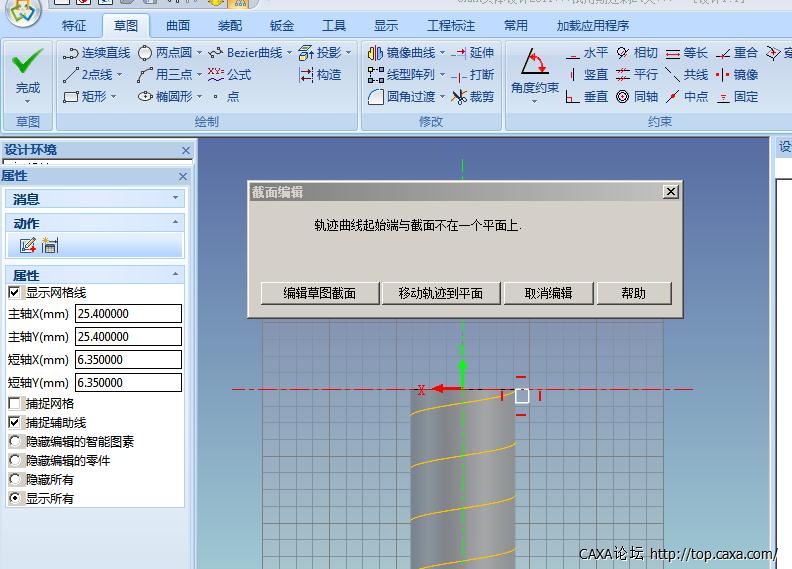Select the 镜像曲线 mirror curve tool
The height and width of the screenshot is (569, 792).
pyautogui.click(x=402, y=53)
